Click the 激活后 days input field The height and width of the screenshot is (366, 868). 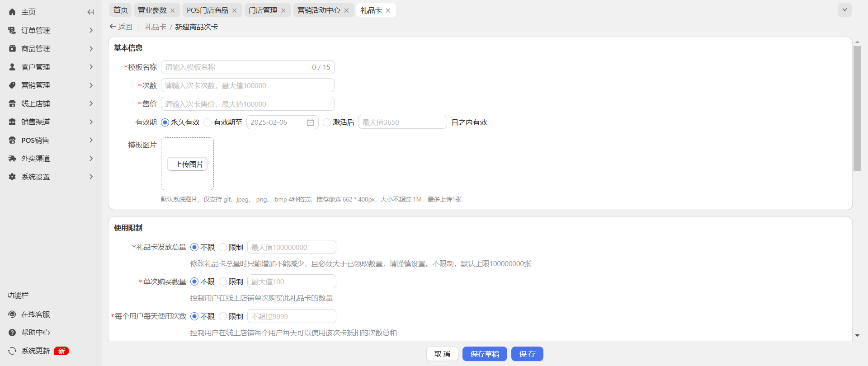[402, 122]
